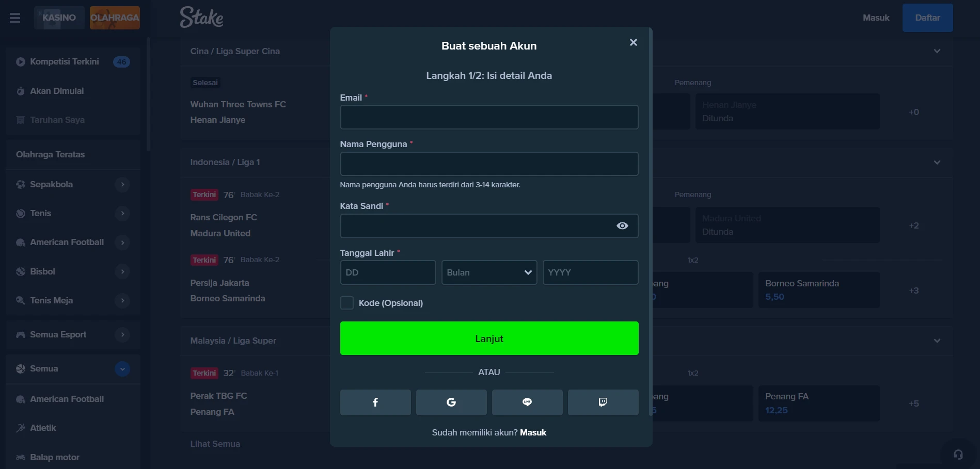Image resolution: width=980 pixels, height=469 pixels.
Task: Switch to the KASINO tab
Action: point(59,18)
